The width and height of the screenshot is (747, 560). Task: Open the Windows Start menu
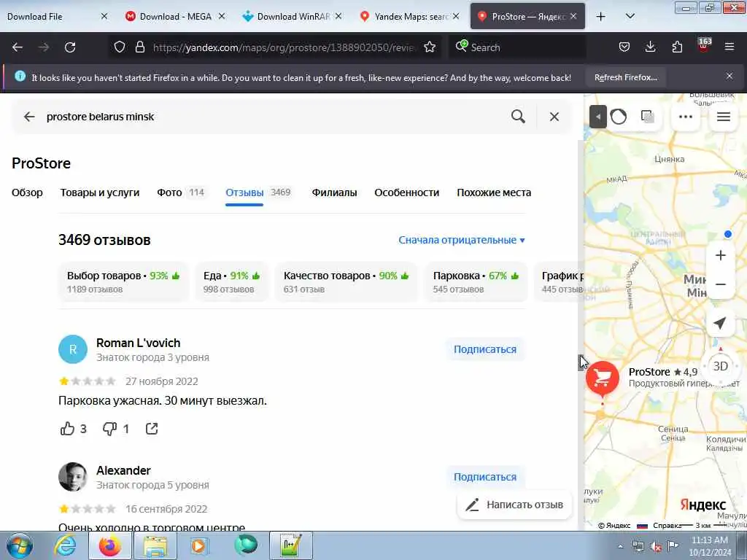(20, 545)
